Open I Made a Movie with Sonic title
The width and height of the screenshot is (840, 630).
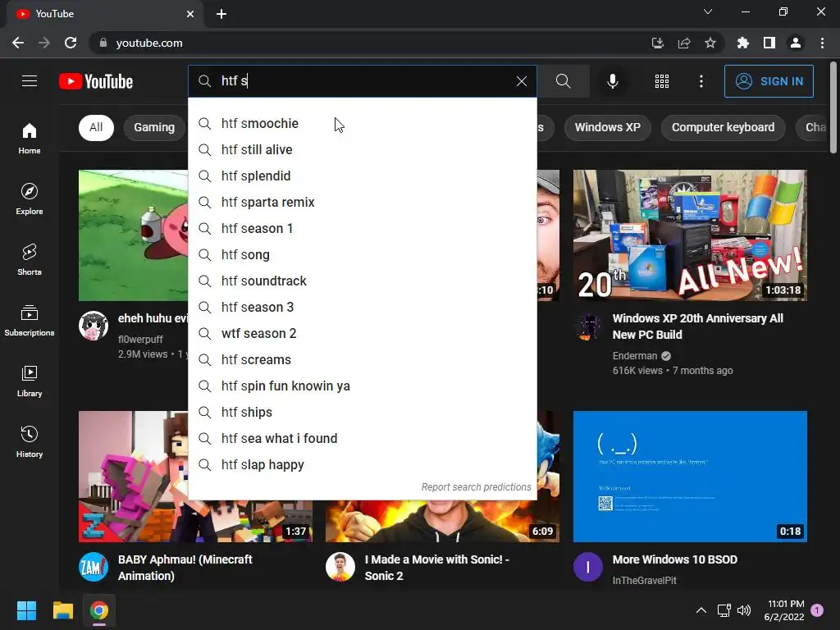click(437, 568)
